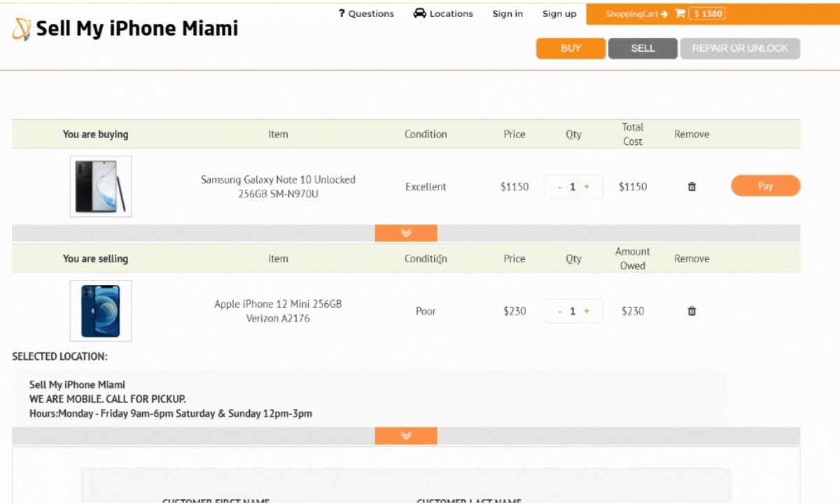840x504 pixels.
Task: Click the You are buying header
Action: pos(95,134)
